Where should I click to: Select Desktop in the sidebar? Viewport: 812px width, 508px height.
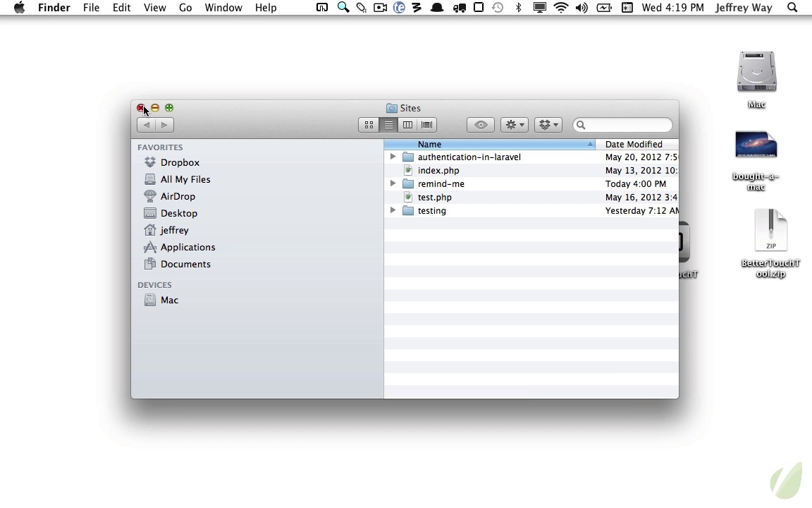click(x=178, y=213)
